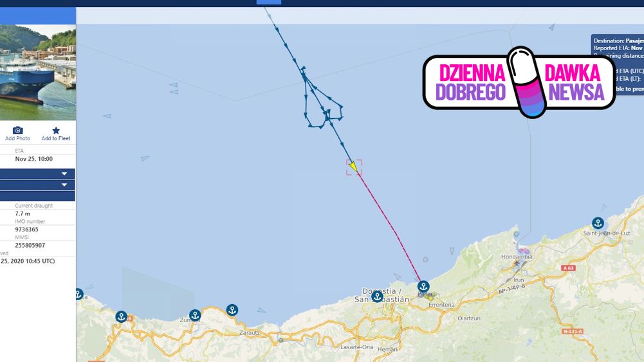The image size is (644, 362).
Task: Expand the first collapsed blue panel section
Action: point(37,174)
